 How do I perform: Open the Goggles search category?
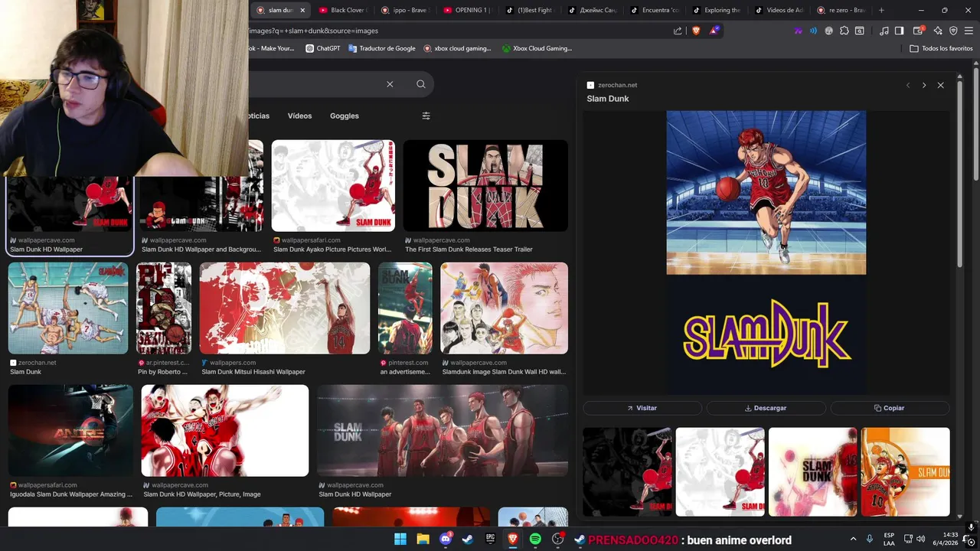point(345,116)
